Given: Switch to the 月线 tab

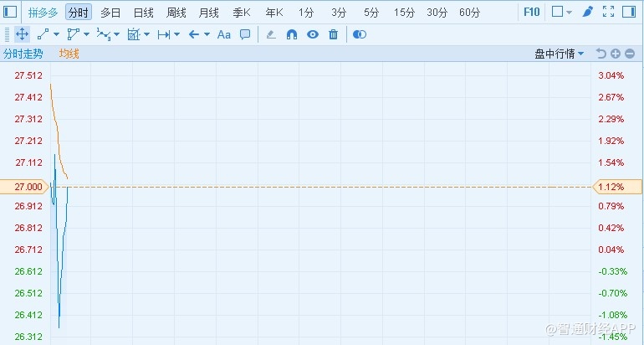Looking at the screenshot, I should click(208, 13).
